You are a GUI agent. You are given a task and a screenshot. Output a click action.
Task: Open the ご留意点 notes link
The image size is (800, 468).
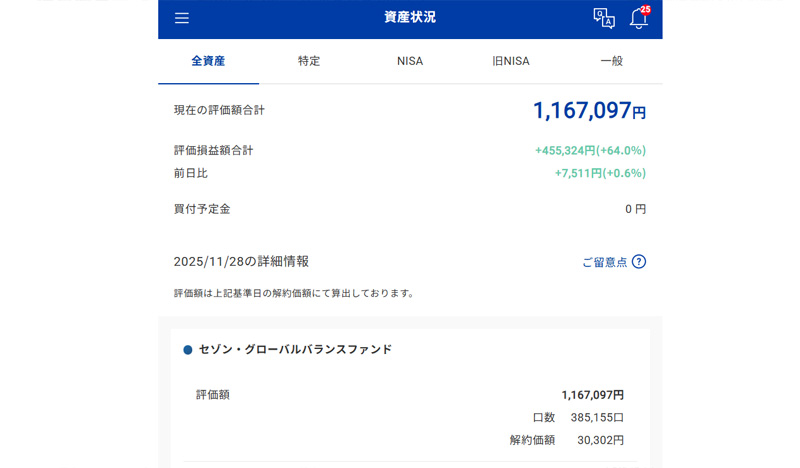tap(604, 262)
